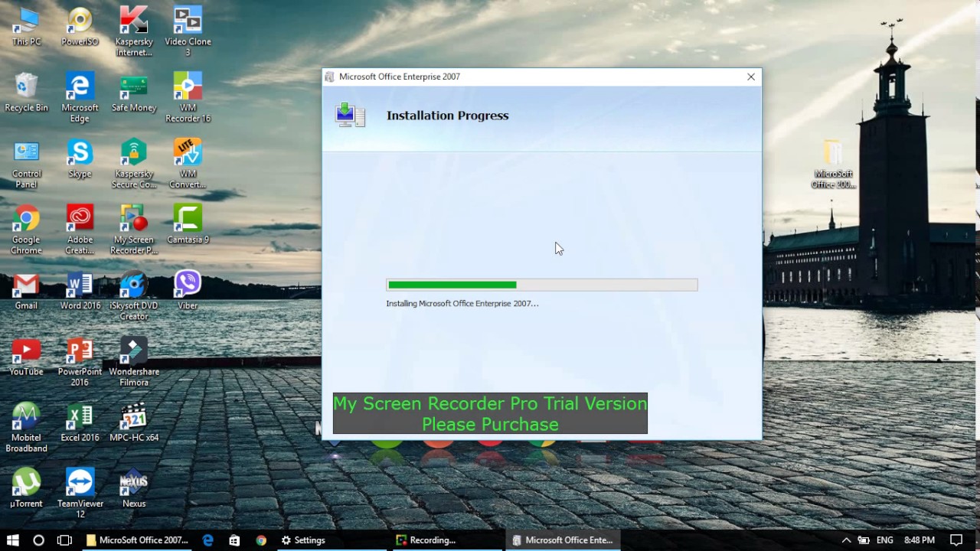Open the Action Center notifications icon
Viewport: 980px width, 551px height.
[955, 540]
